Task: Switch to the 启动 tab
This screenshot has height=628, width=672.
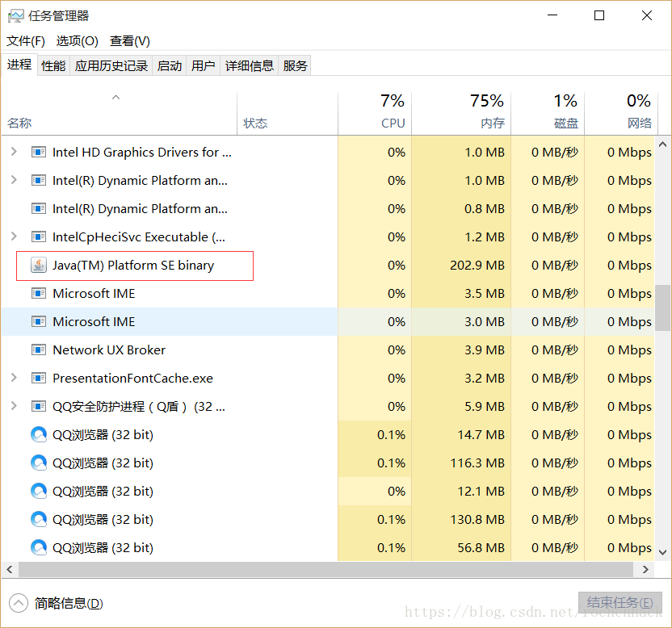Action: tap(170, 66)
